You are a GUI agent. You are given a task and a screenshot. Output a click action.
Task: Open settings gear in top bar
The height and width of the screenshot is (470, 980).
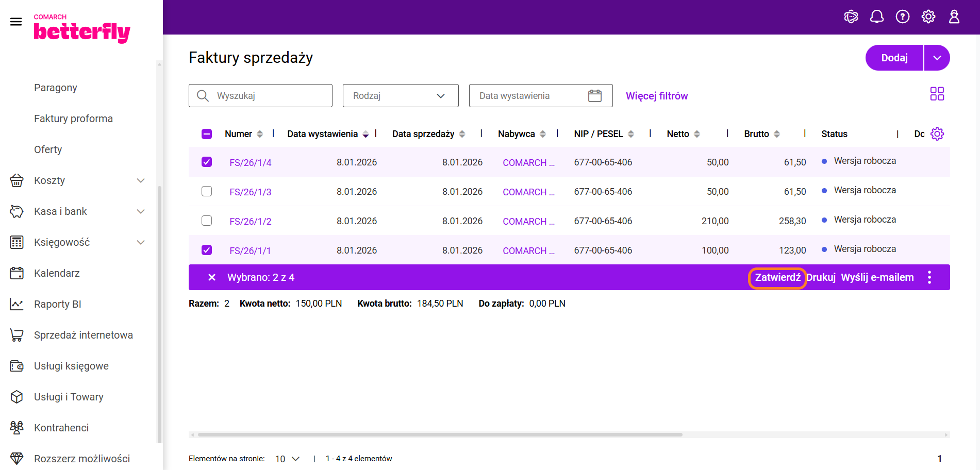[x=928, y=17]
